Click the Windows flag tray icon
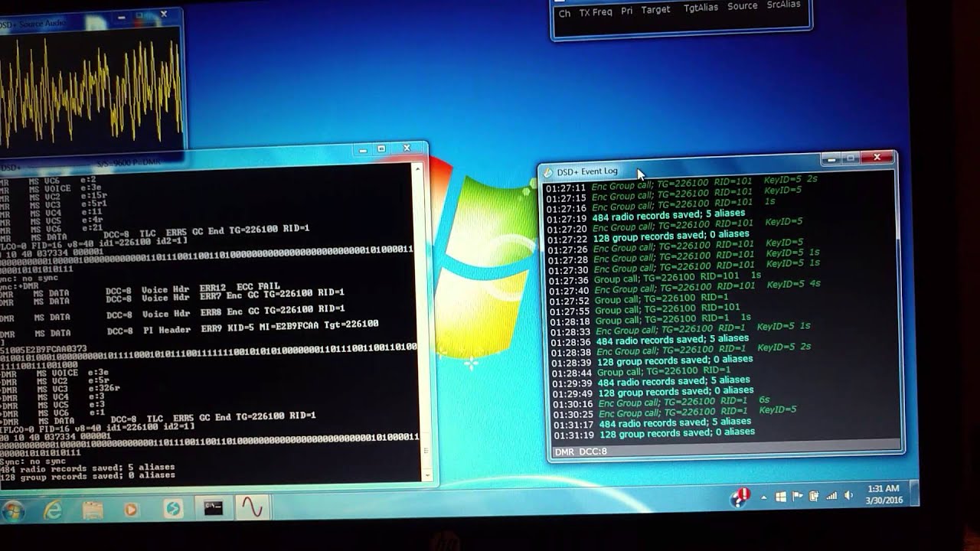 780,497
